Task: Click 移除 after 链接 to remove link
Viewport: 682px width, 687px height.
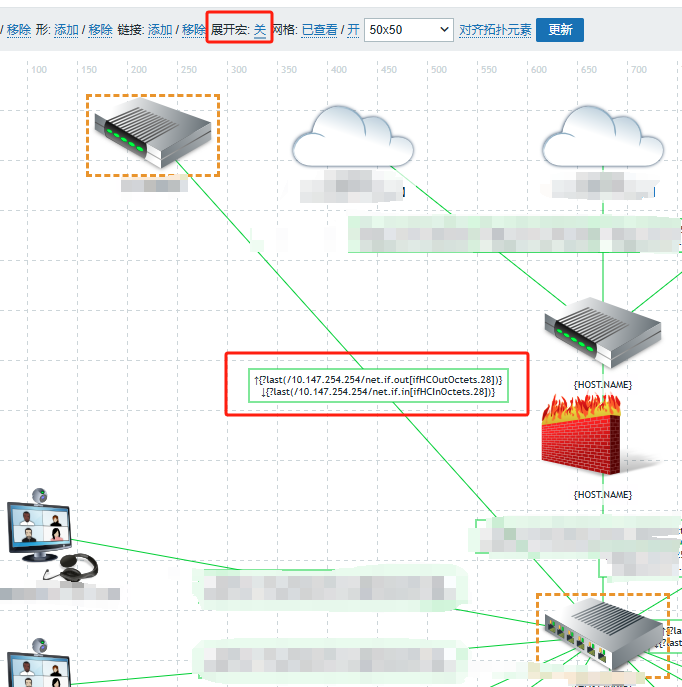Action: pyautogui.click(x=194, y=30)
